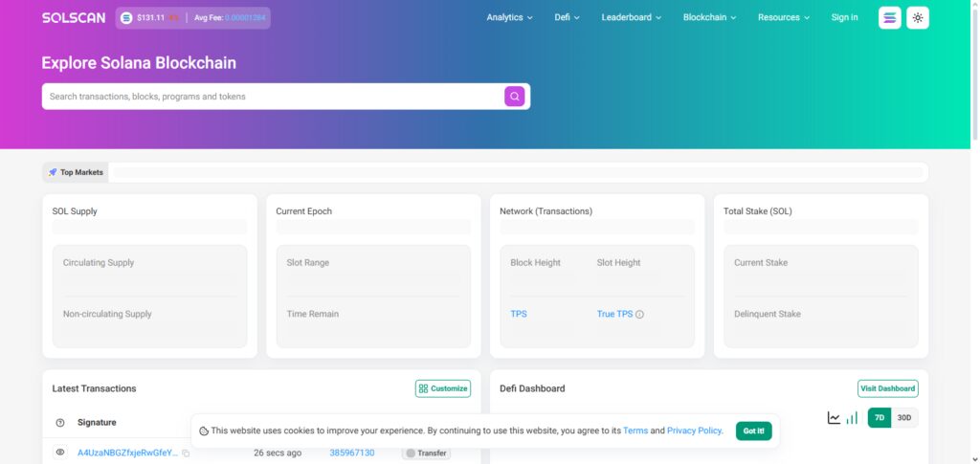
Task: Open transaction signature A4UzaNBGZfxjeRwGfeY
Action: pos(127,453)
